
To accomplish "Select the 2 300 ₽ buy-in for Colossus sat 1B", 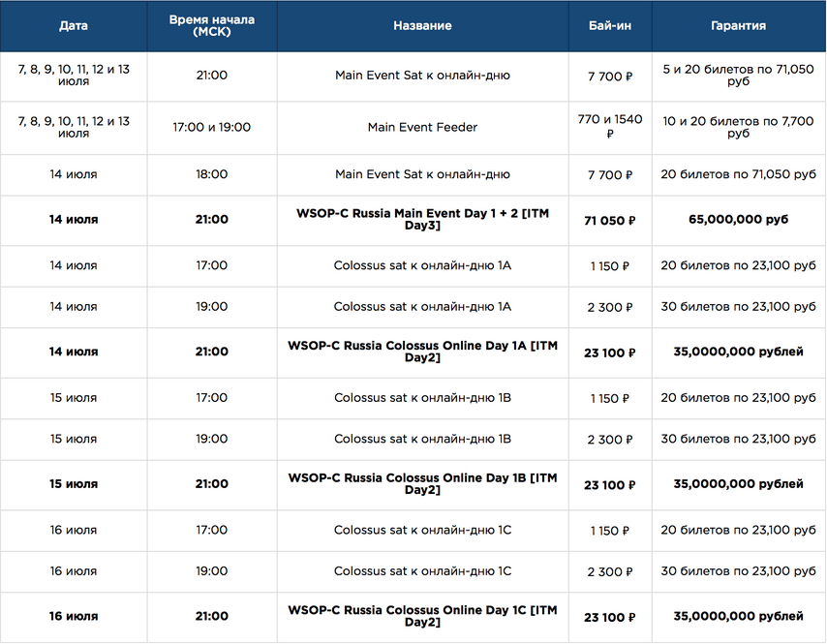I will pyautogui.click(x=610, y=440).
